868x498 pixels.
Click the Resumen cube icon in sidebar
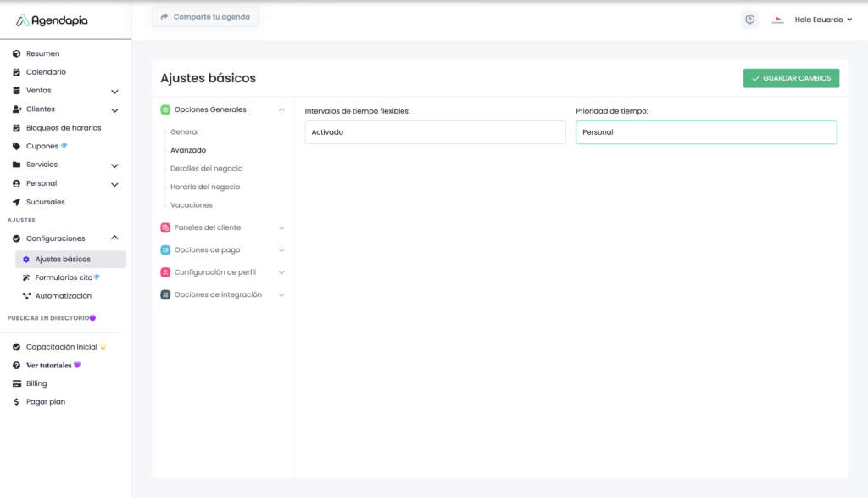click(17, 53)
